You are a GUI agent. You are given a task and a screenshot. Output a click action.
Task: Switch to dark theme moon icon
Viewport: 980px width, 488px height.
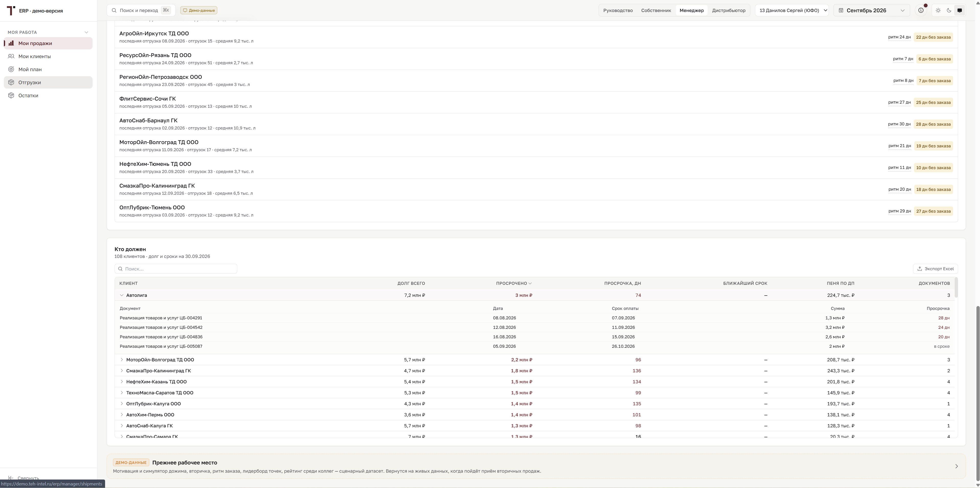coord(949,11)
